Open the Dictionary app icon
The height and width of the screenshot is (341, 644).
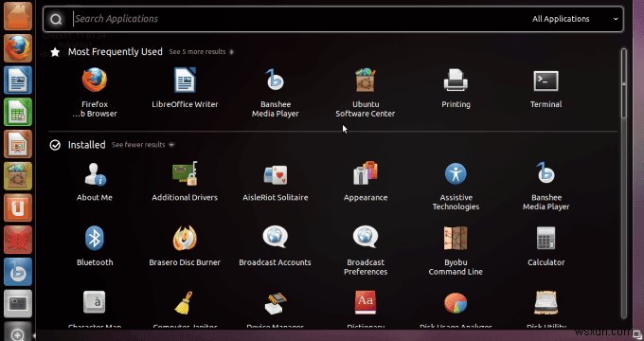(x=366, y=303)
